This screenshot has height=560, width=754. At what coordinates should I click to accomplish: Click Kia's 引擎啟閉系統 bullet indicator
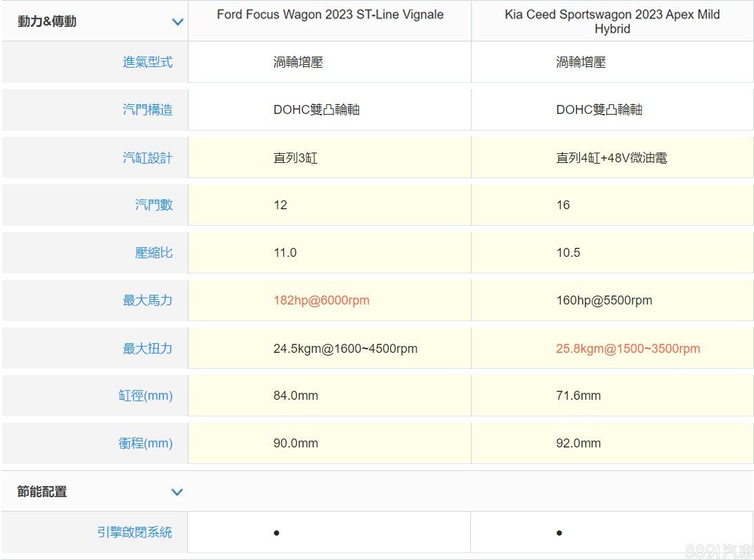(x=559, y=533)
